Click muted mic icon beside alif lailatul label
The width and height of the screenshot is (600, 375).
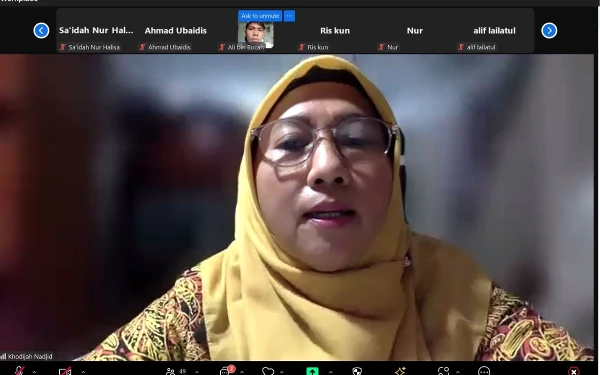pyautogui.click(x=461, y=47)
